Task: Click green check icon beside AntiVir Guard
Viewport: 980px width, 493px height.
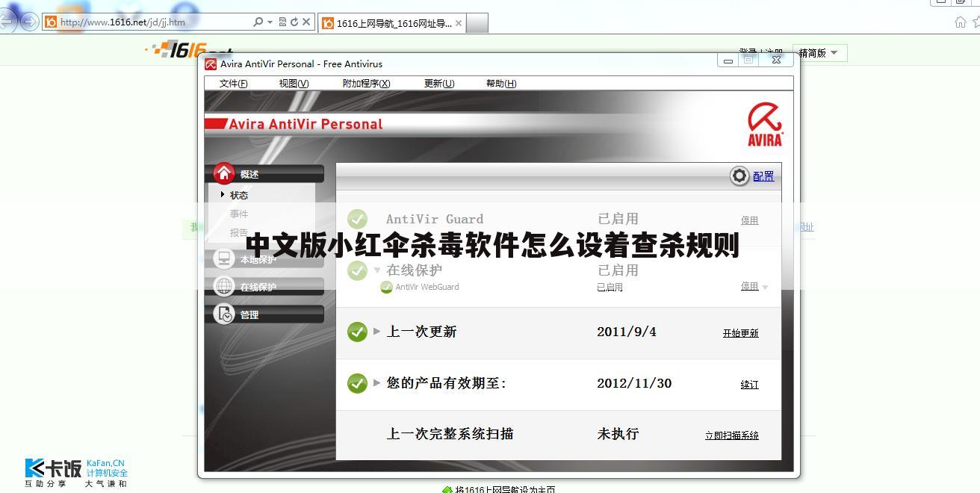Action: tap(358, 219)
